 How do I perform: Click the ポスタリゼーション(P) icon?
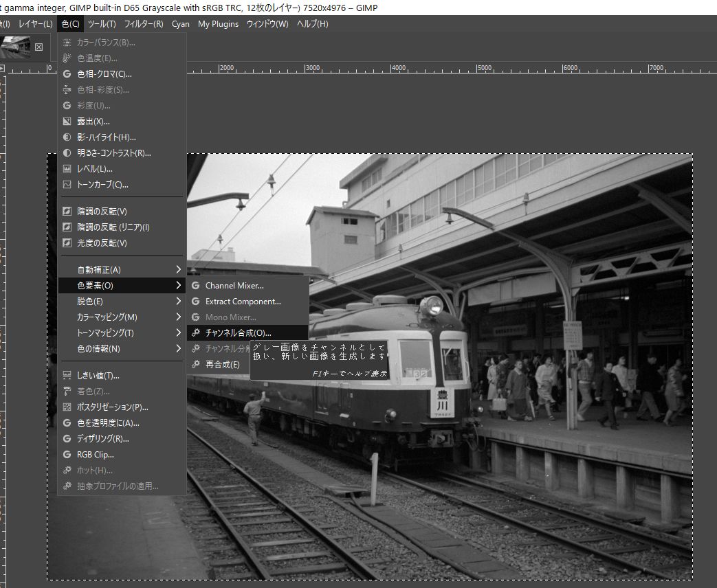pos(67,407)
